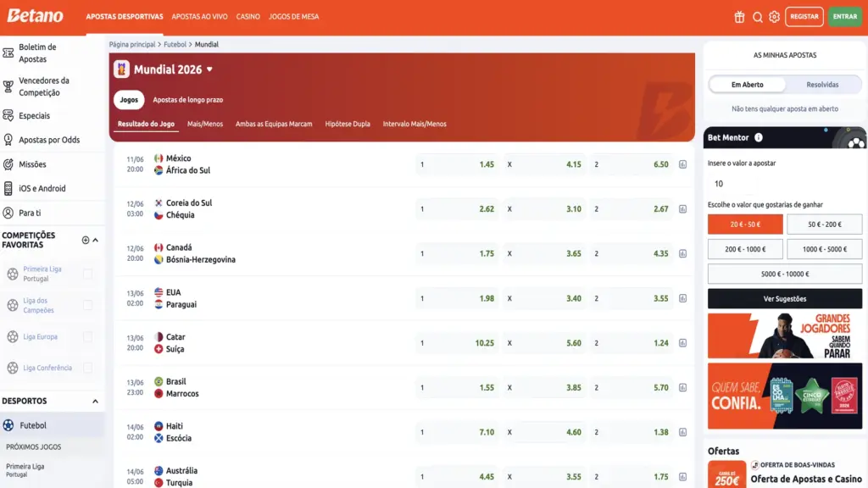The width and height of the screenshot is (868, 488).
Task: Open stats icon for EUA vs Paraguai
Action: pyautogui.click(x=682, y=298)
